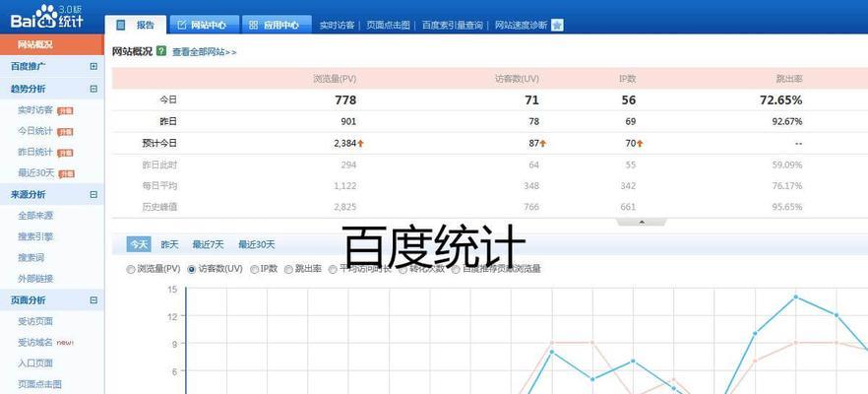Collapse the 来源分析 sidebar section

coord(93,194)
